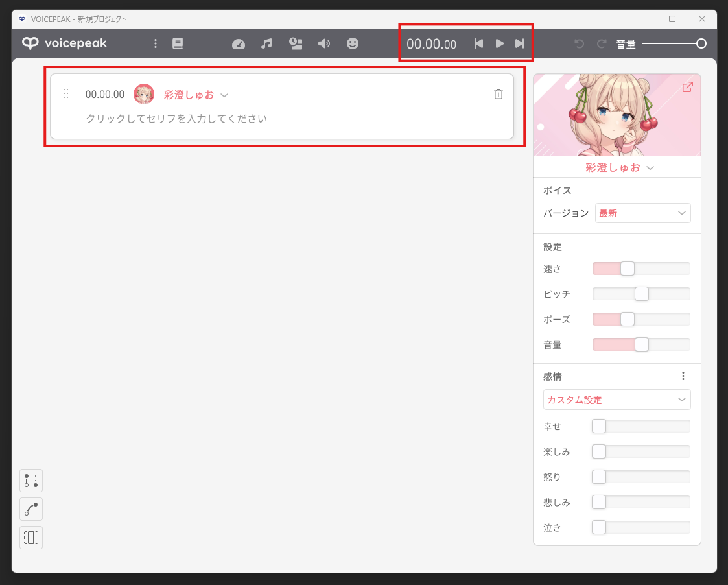Click the line block 00.00.00 timestamp

(105, 94)
